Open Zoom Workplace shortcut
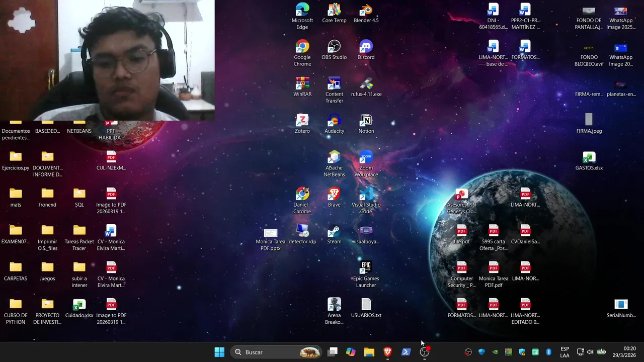Screen dimensions: 644x362 tap(366, 163)
